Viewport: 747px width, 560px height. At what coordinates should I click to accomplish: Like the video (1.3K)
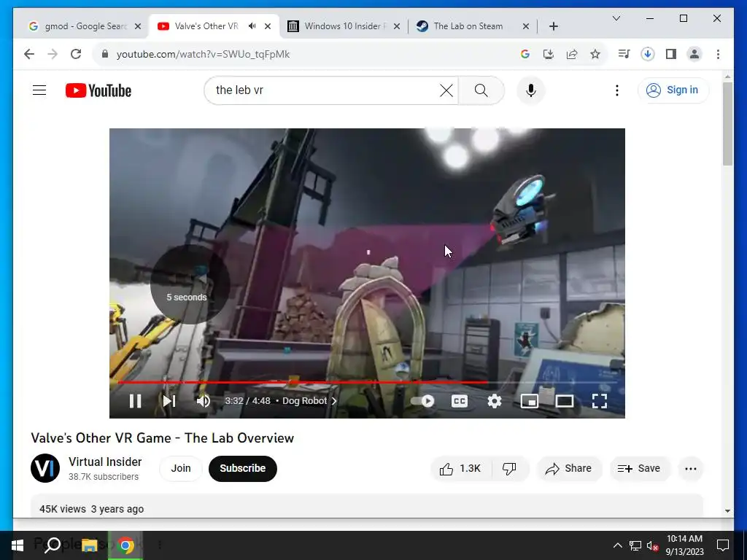(460, 469)
